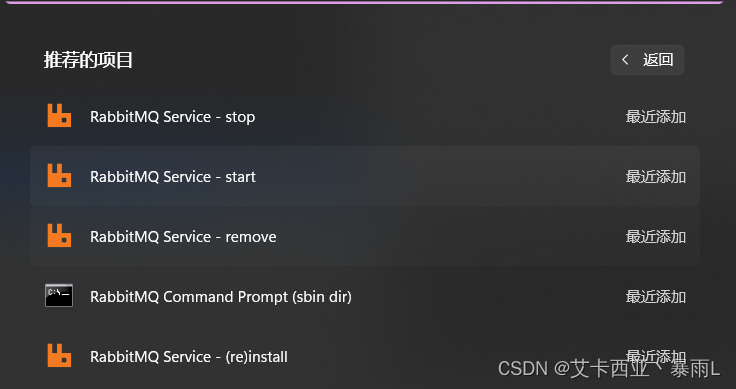Click the RabbitMQ icon beside Service - stop
This screenshot has width=736, height=389.
tap(59, 116)
